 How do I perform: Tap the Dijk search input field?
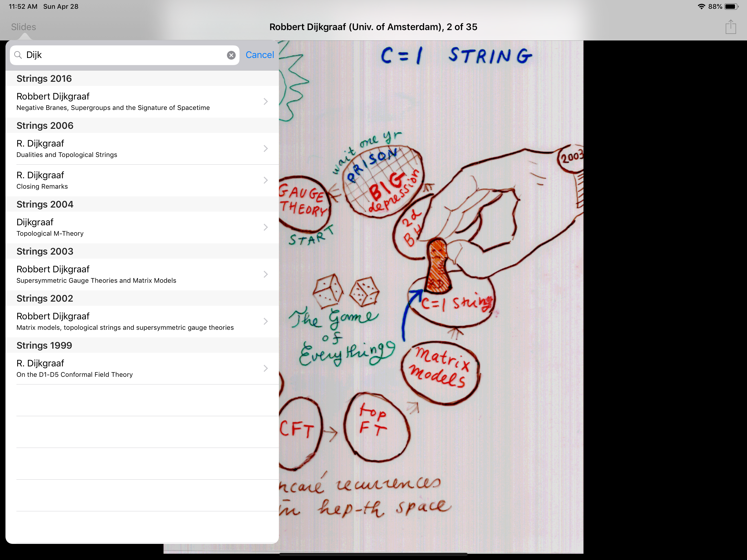pos(124,55)
